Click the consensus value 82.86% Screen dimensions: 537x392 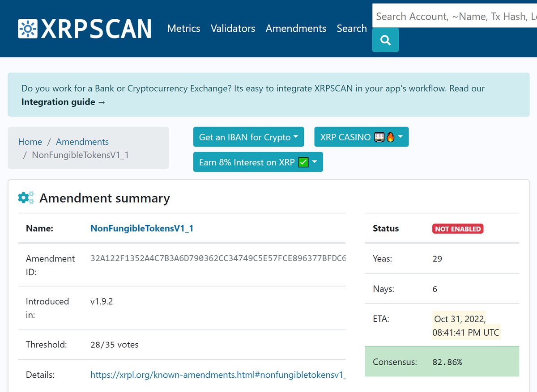[447, 362]
